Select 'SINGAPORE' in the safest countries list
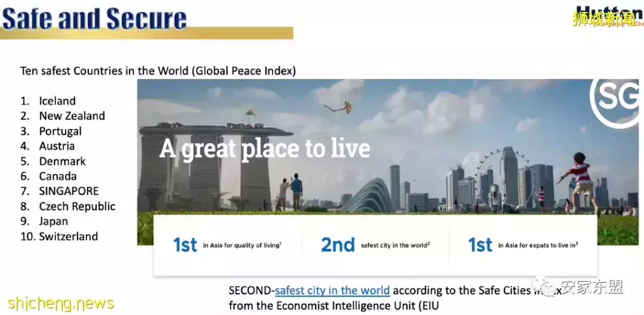644x315 pixels. click(69, 191)
